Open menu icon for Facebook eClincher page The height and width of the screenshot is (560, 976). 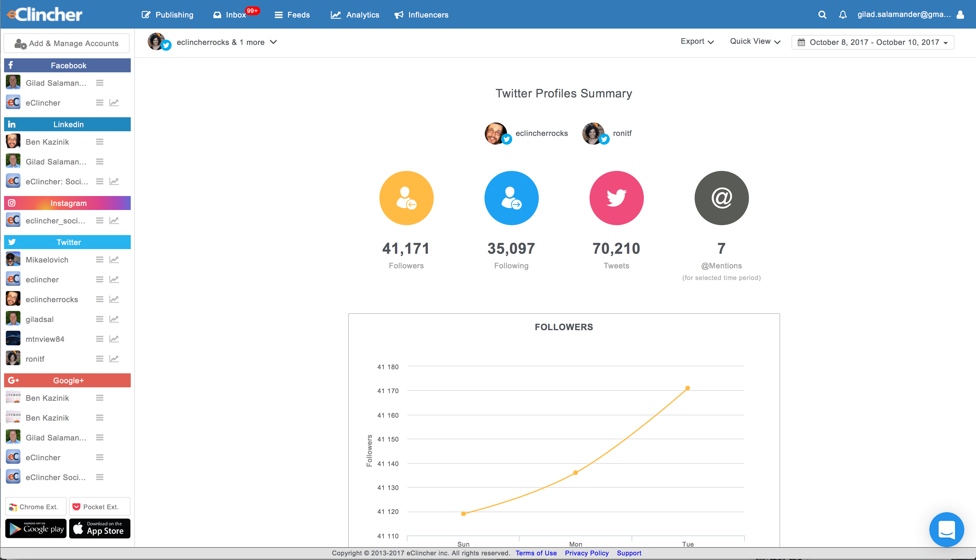(x=100, y=103)
